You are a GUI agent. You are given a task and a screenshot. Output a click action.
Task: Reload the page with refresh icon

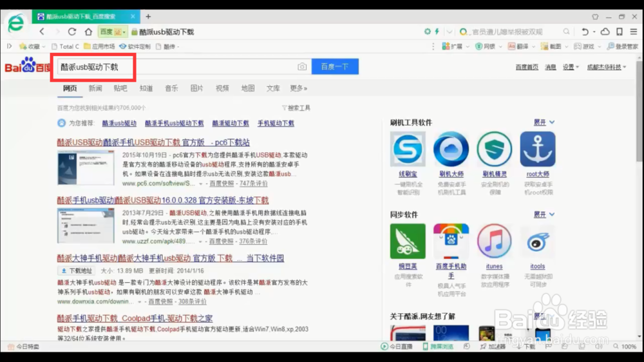pyautogui.click(x=72, y=32)
